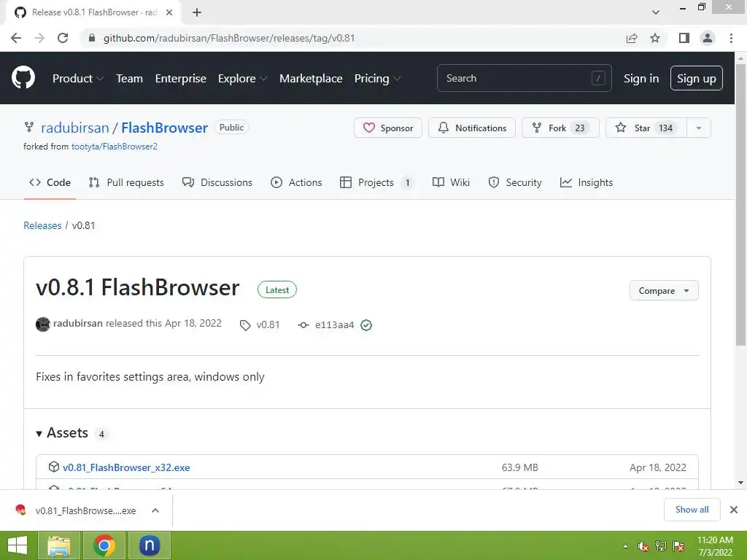Click the Sign in link

[x=641, y=79]
